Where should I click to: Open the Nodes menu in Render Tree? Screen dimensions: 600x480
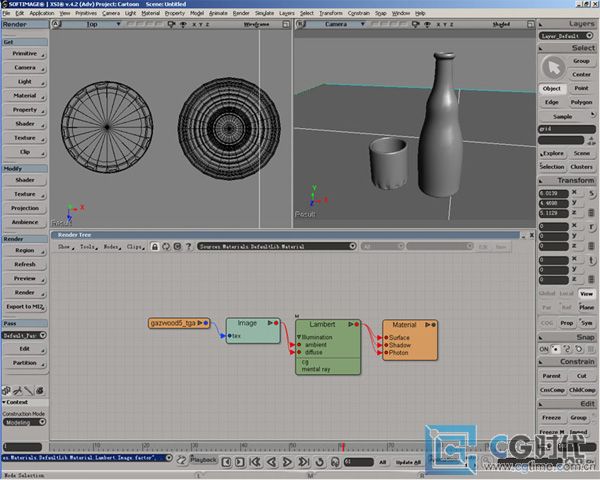click(x=110, y=245)
